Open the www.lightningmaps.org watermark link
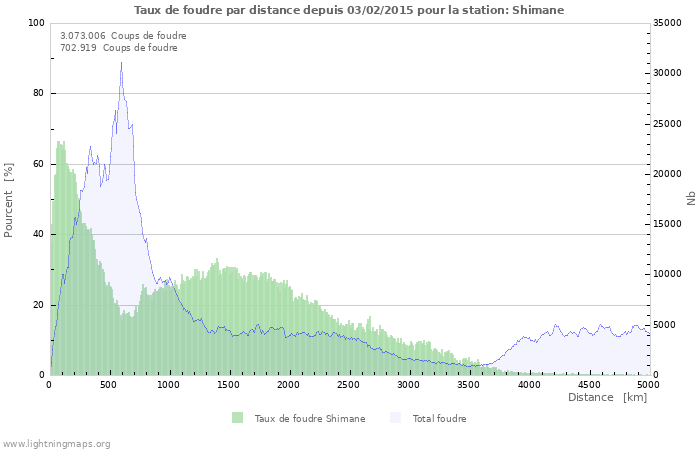This screenshot has width=700, height=450. point(56,443)
